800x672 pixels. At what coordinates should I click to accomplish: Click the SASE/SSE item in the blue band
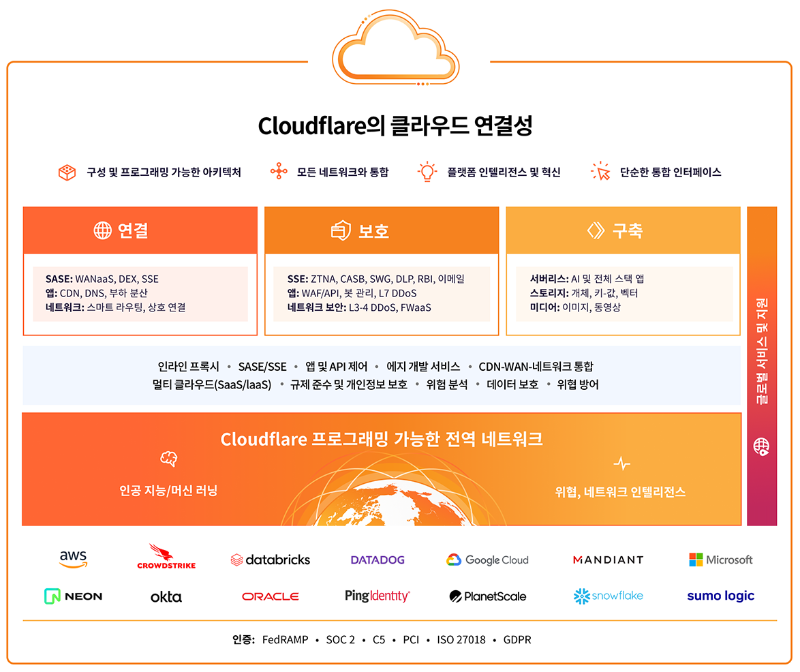click(262, 367)
